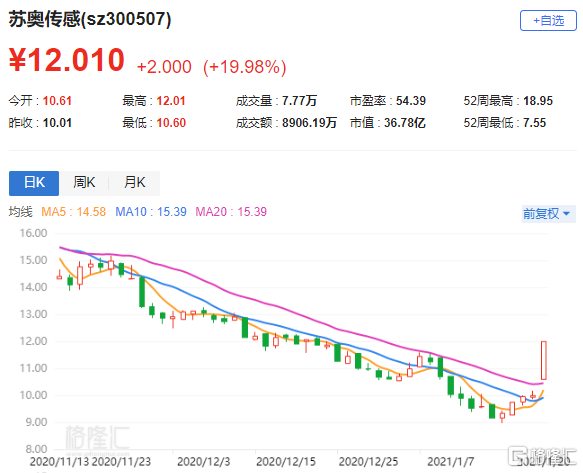Click the MA5 : 14.58 legend

coord(73,212)
